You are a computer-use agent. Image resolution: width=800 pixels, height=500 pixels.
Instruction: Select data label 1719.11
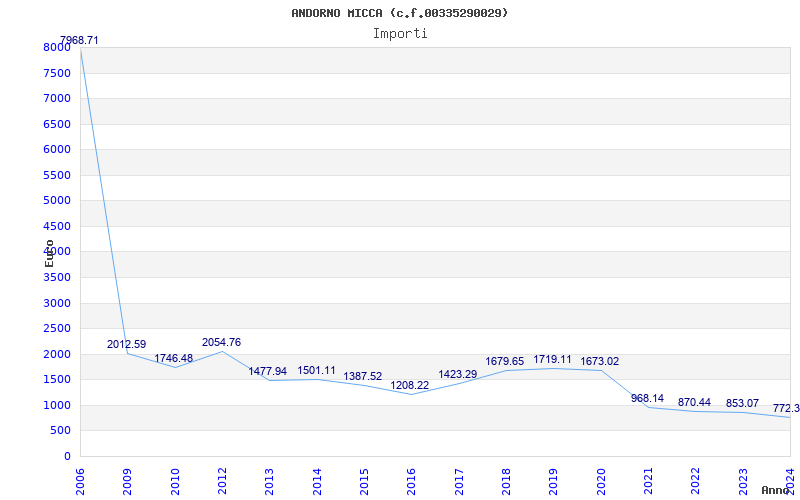(x=553, y=360)
